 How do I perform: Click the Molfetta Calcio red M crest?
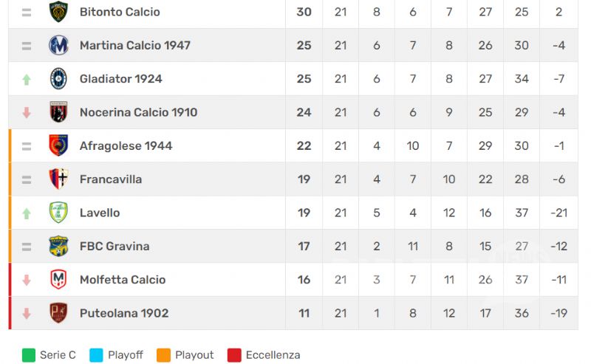58,280
